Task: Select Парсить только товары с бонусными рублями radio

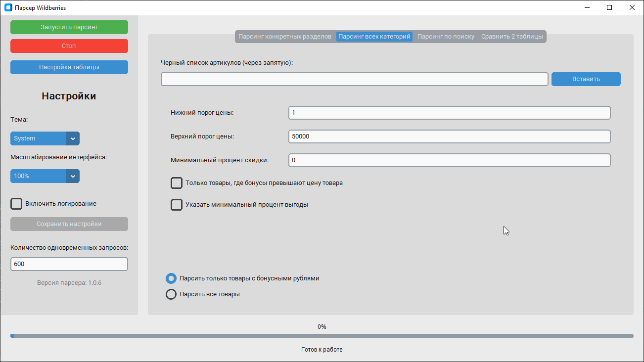Action: click(x=171, y=278)
